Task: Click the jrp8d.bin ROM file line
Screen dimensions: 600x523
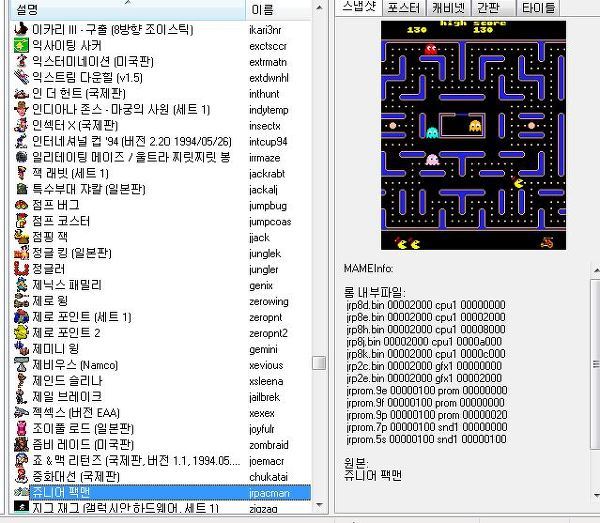Action: tap(426, 305)
